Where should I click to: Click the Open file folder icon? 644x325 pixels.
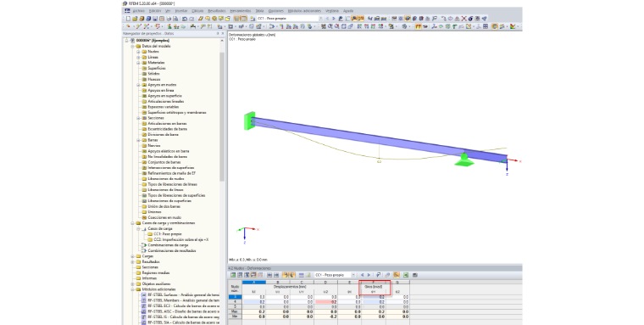coord(135,19)
